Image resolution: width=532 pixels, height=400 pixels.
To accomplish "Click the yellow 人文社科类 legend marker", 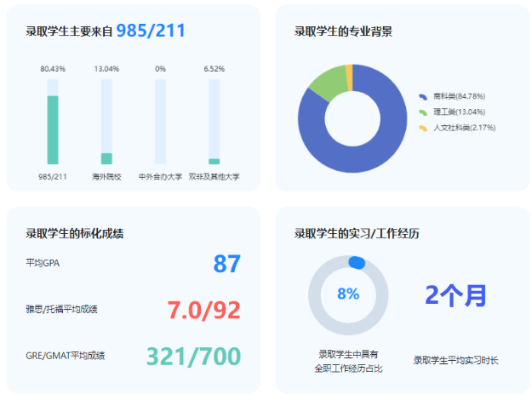I will coord(423,128).
